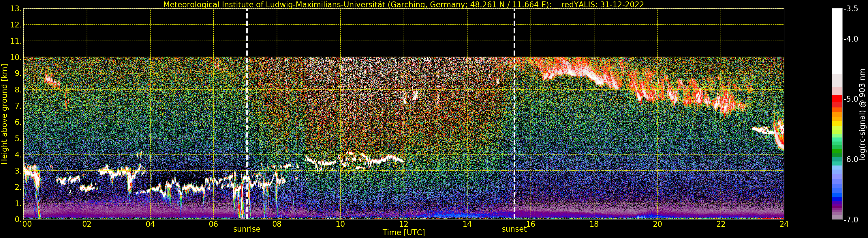868x238 pixels.
Task: Click the height axis tick label 3
Action: 18,171
